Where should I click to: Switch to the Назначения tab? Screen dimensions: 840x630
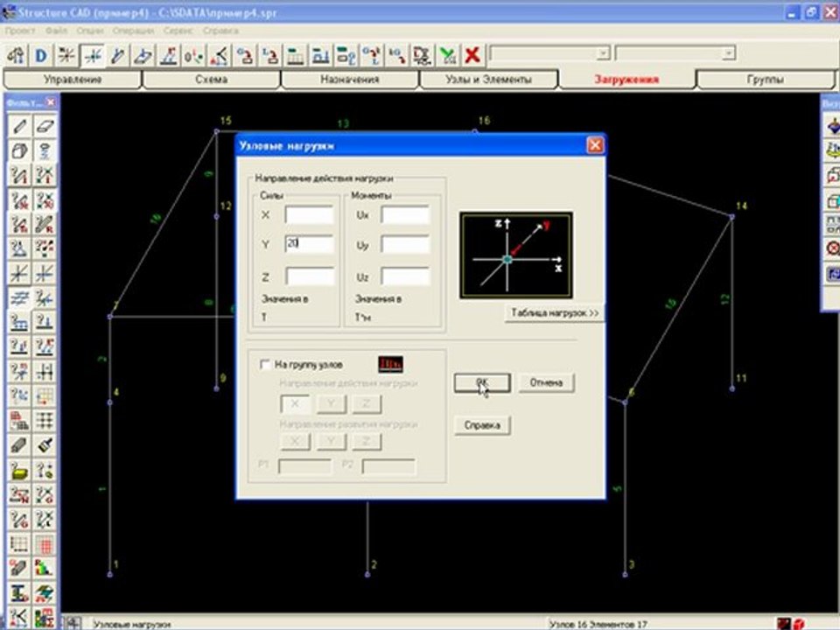coord(350,80)
